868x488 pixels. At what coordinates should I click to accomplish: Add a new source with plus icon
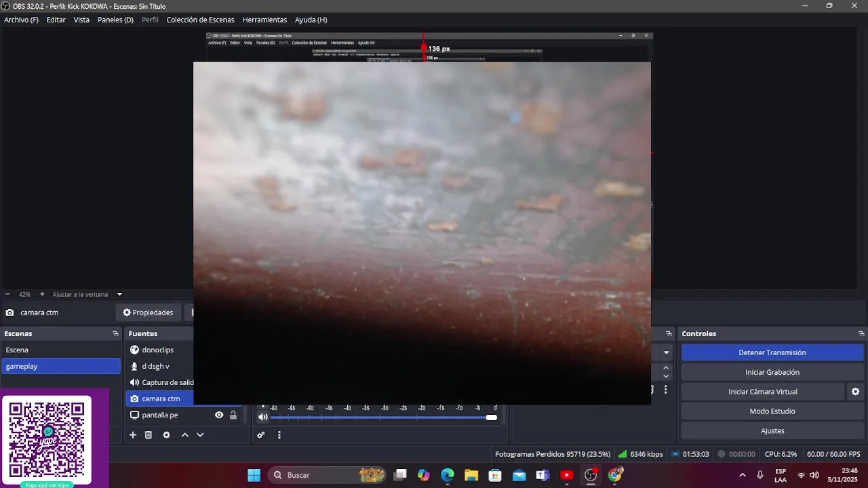[133, 435]
